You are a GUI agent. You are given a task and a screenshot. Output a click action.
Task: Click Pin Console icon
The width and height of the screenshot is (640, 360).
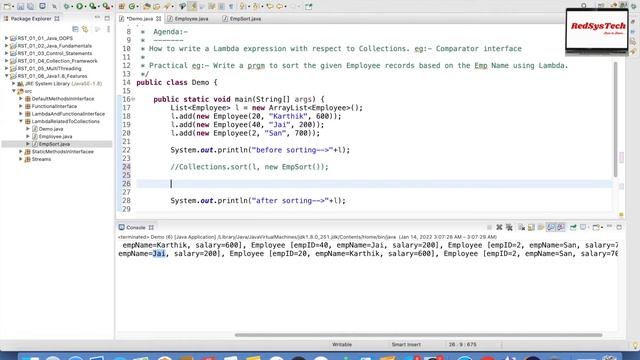coord(573,227)
